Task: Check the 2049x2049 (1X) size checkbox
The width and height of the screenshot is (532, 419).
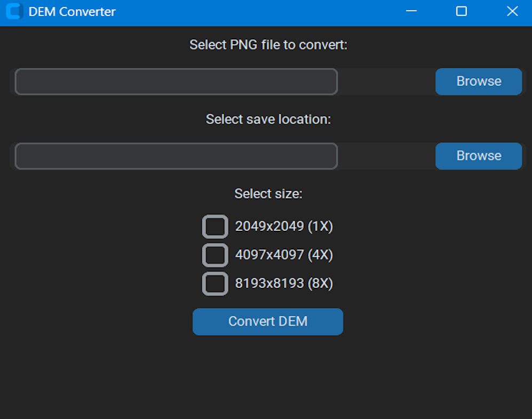Action: 215,227
